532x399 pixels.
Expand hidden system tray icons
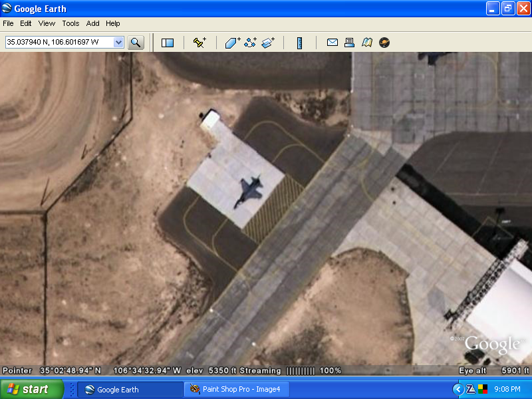click(x=458, y=389)
